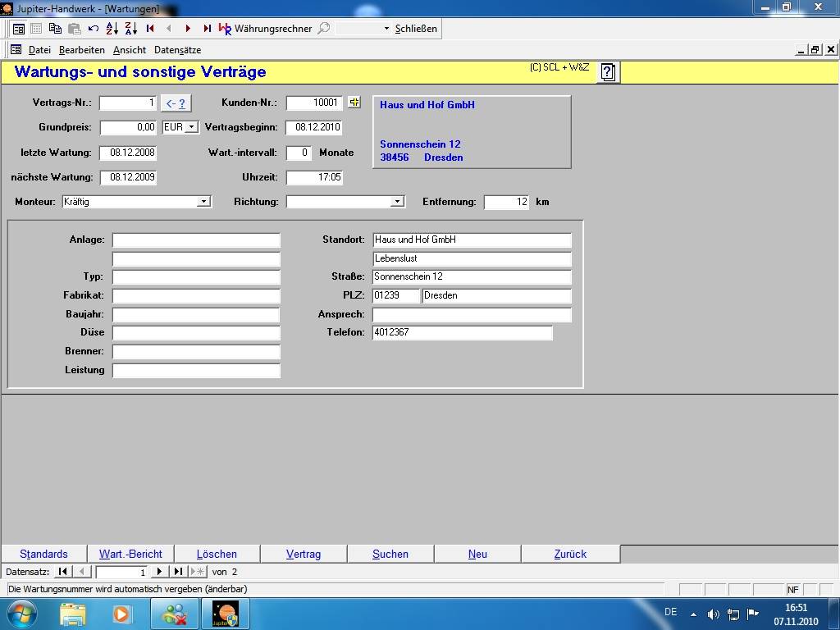The image size is (840, 630).
Task: Sort records descending with Z-A icon
Action: 131,28
